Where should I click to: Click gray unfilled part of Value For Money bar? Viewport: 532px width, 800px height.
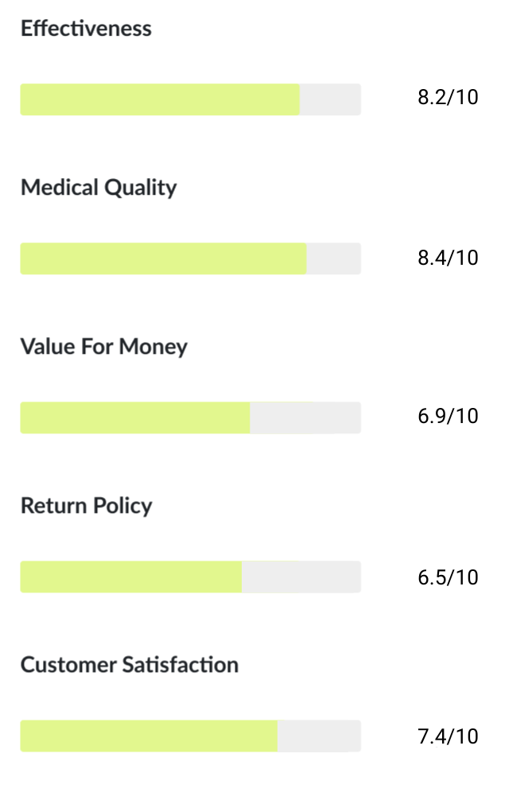pos(305,417)
